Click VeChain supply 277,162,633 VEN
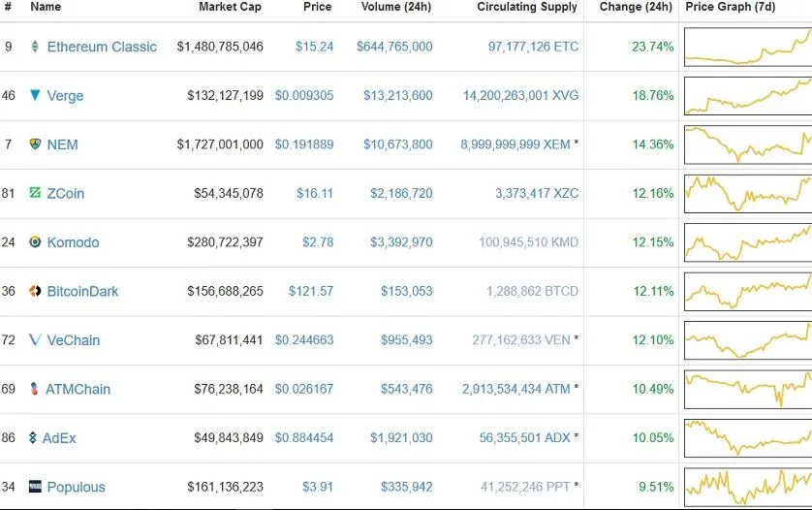This screenshot has width=812, height=510. [x=521, y=340]
